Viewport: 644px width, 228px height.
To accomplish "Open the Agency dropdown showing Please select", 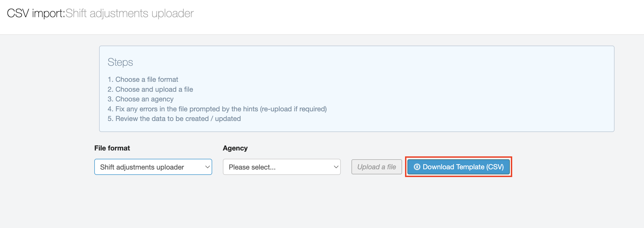I will [281, 167].
